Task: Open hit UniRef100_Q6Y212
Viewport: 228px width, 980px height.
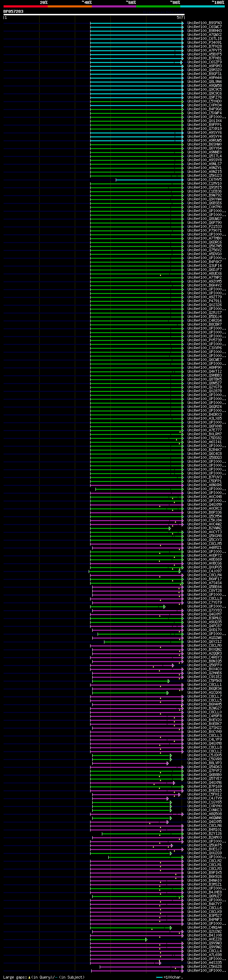Action: [204, 642]
